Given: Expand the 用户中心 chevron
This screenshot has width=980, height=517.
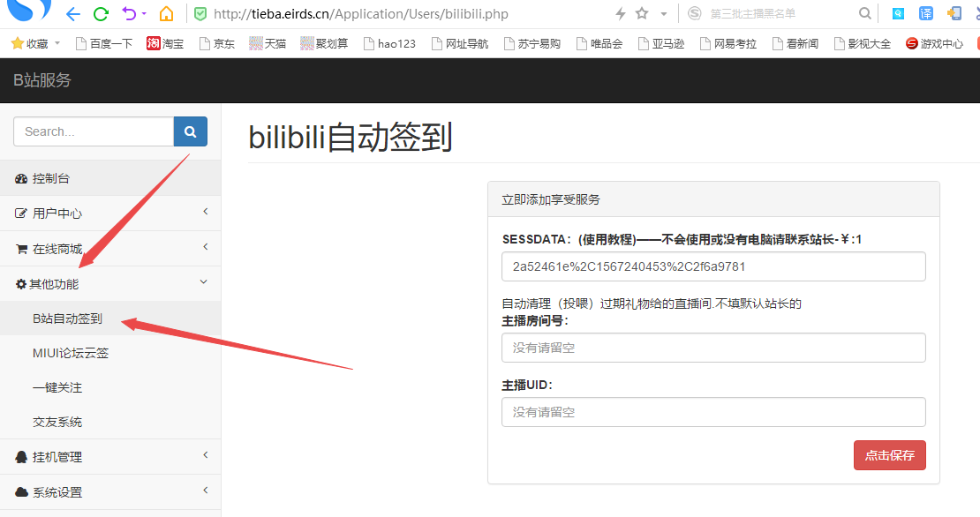Looking at the screenshot, I should [205, 212].
